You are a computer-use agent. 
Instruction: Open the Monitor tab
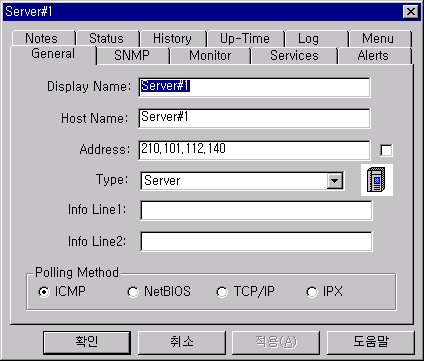[x=210, y=56]
